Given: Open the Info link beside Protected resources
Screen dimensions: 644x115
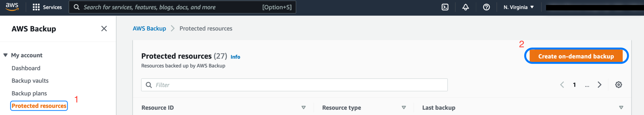Looking at the screenshot, I should [235, 57].
